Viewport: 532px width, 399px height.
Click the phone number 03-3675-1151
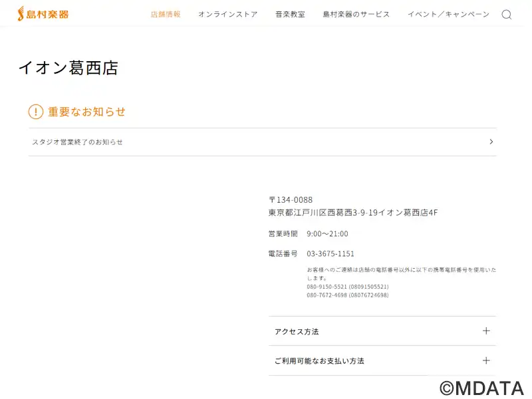pyautogui.click(x=331, y=254)
